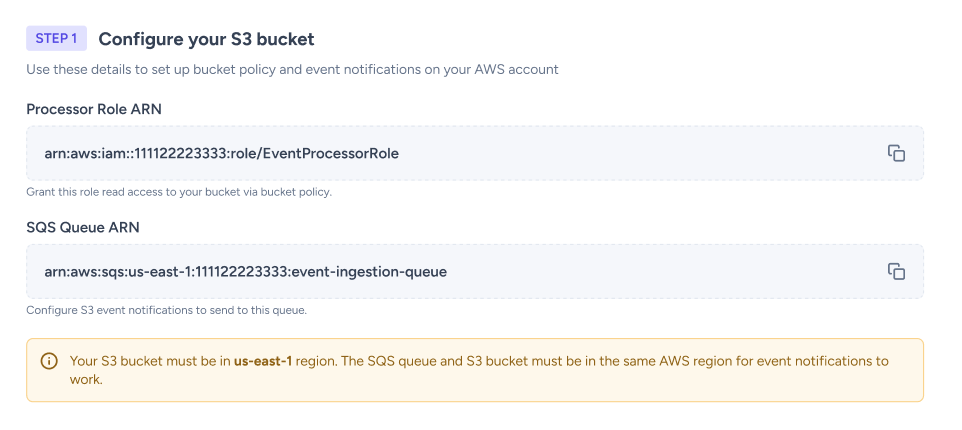The image size is (962, 430).
Task: Click the STEP 1 badge
Action: pos(56,39)
